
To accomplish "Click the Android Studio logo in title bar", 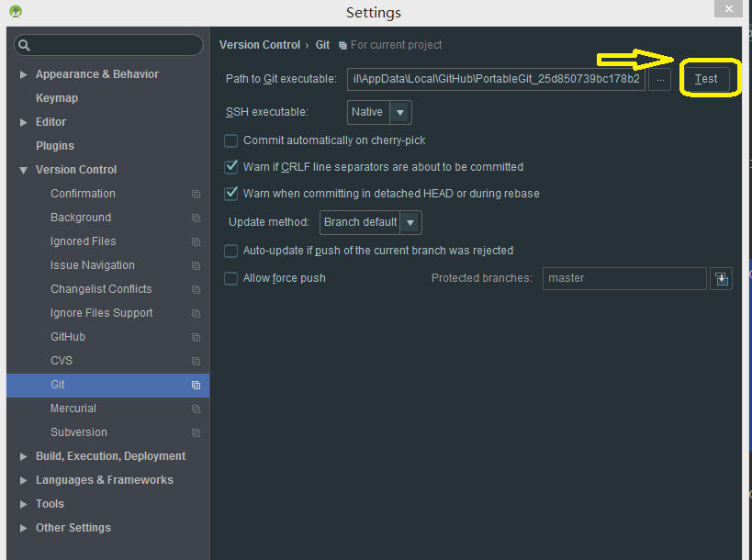I will pos(16,11).
